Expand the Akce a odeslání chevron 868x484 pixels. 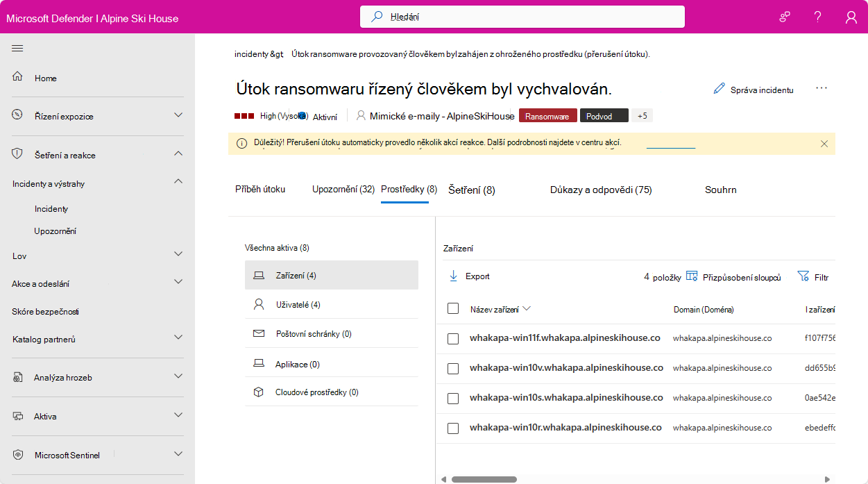coord(178,282)
